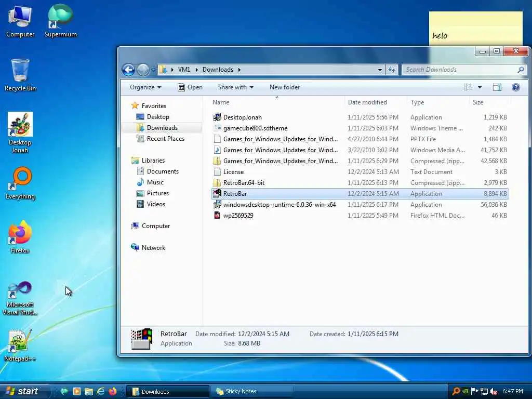Image resolution: width=532 pixels, height=399 pixels.
Task: Select the License text document
Action: click(x=233, y=171)
